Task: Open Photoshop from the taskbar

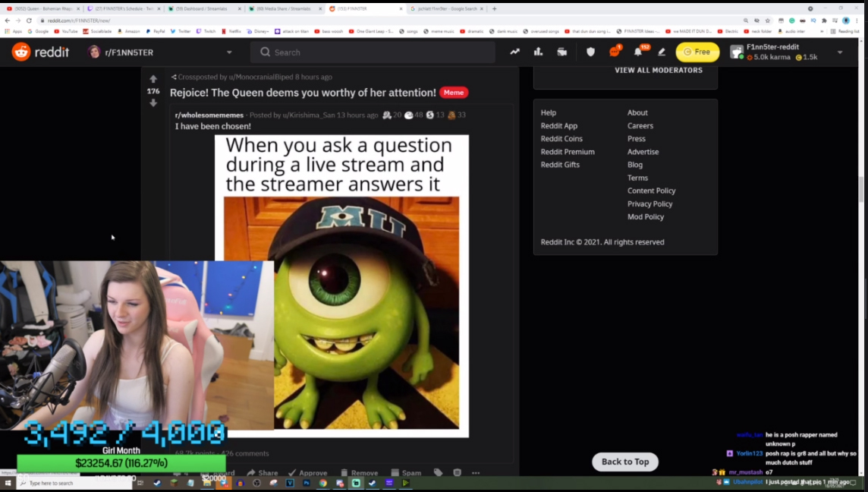Action: coord(306,483)
